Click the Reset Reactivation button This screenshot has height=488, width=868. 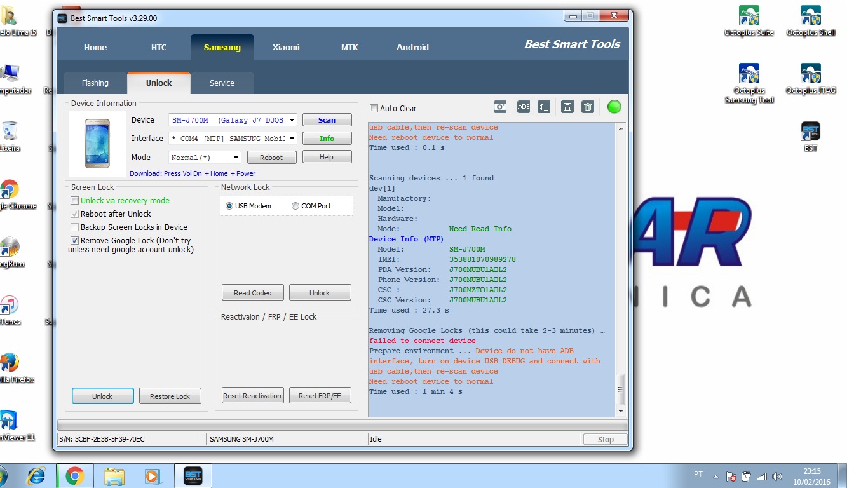click(x=252, y=396)
